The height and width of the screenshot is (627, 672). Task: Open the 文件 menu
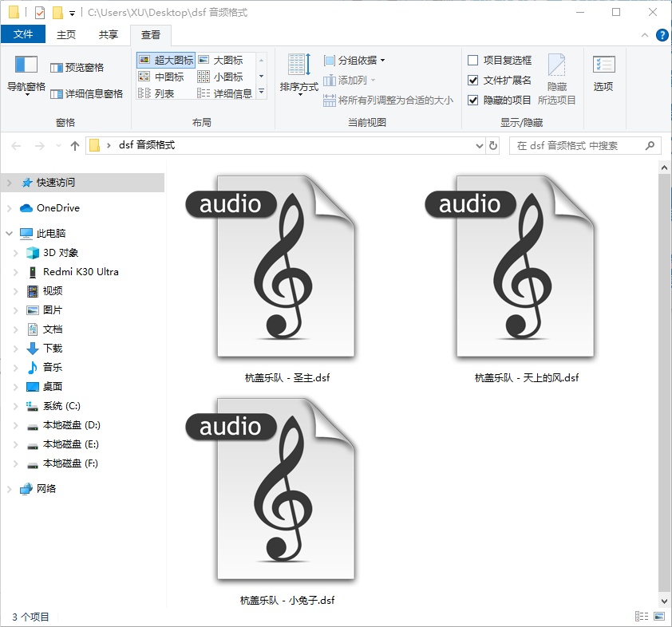tap(24, 34)
